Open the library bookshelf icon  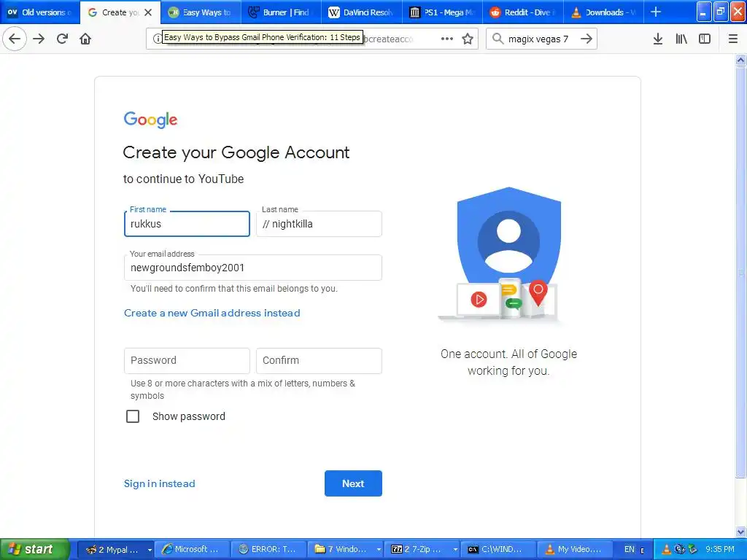[x=682, y=39]
